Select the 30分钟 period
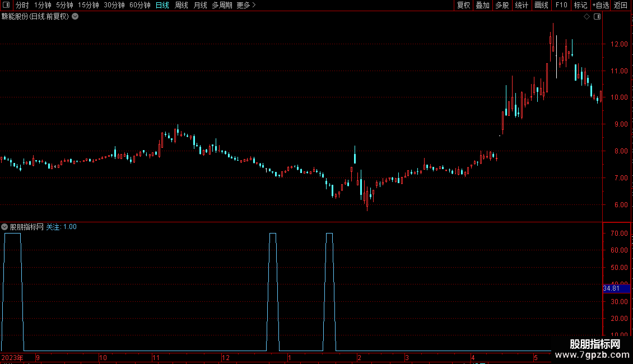This screenshot has height=364, width=633. (x=114, y=5)
